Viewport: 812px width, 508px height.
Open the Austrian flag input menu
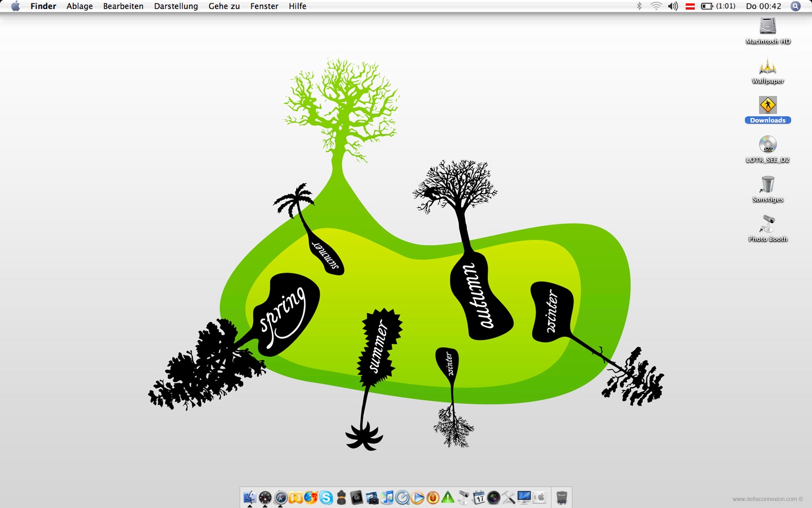coord(690,6)
